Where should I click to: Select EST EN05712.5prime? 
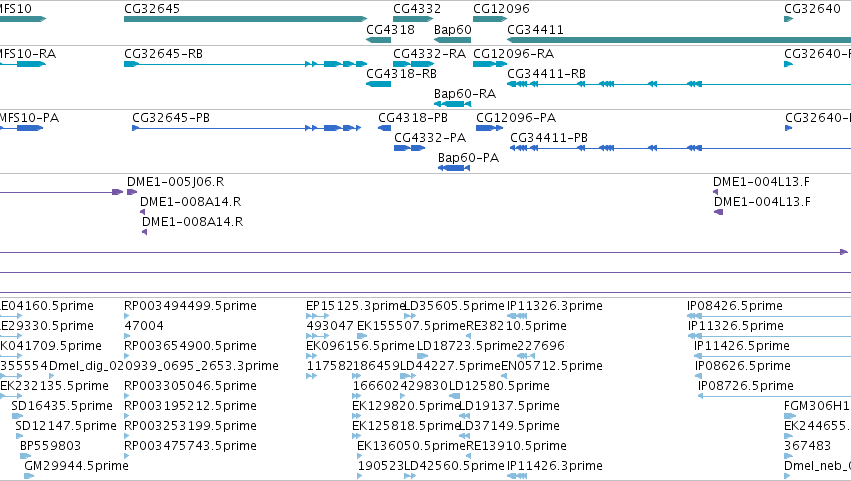[x=552, y=366]
